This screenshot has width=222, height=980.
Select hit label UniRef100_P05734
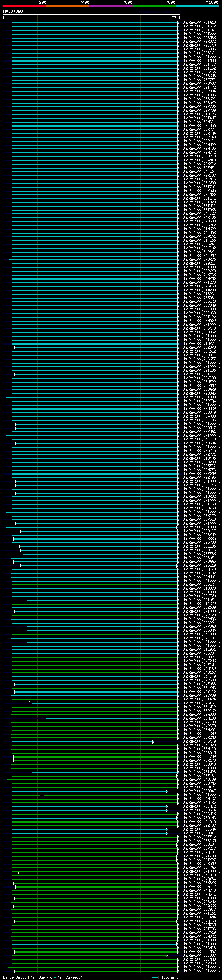[199, 653]
